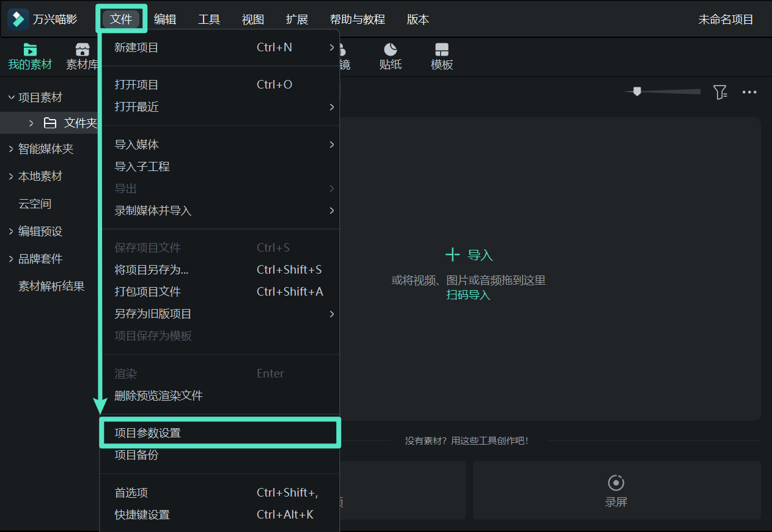Select 云空间 in the sidebar
Image resolution: width=772 pixels, height=532 pixels.
pos(35,204)
